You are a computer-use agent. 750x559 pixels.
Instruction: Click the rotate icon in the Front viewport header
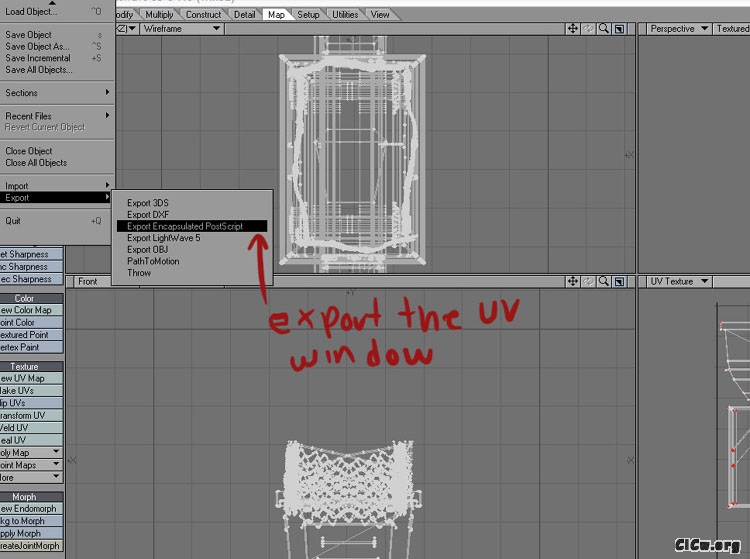click(x=589, y=282)
